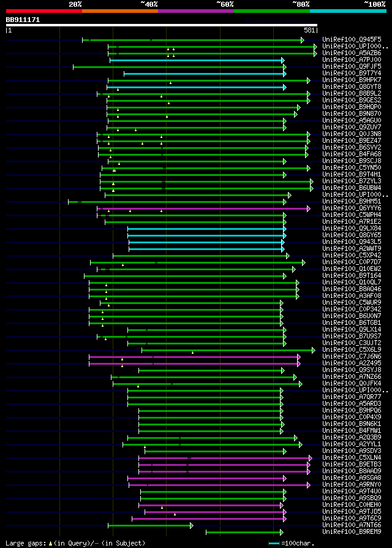
Task: Click the UniRef100_B9T164 label
Action: pyautogui.click(x=352, y=275)
